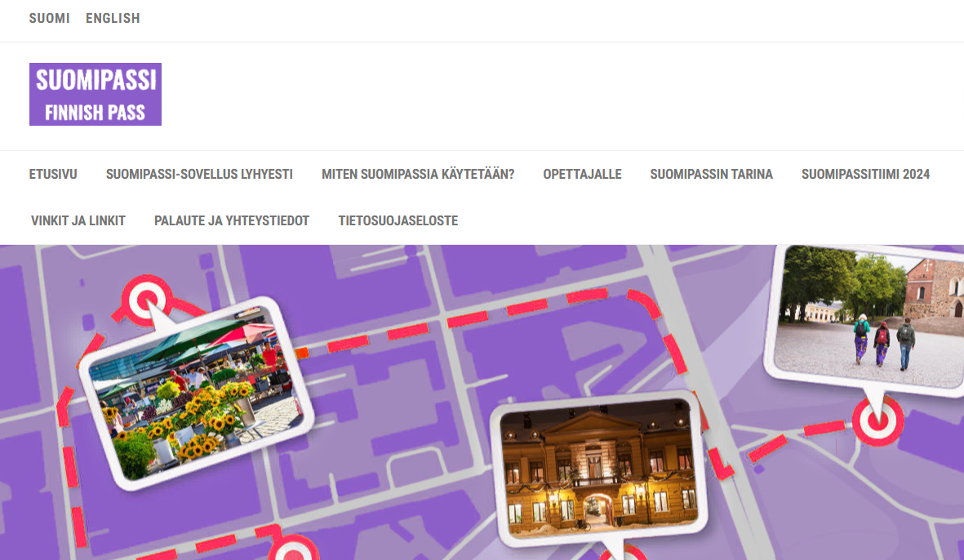Go to the Etusivu home page
This screenshot has width=964, height=560.
click(x=53, y=174)
